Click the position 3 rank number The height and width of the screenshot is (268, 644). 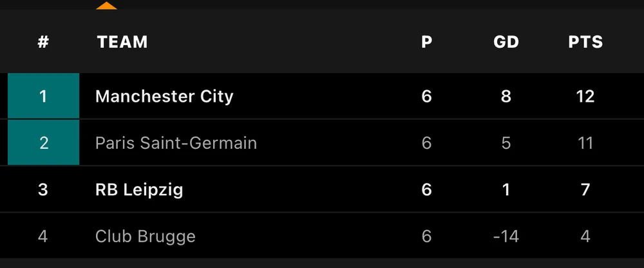point(43,190)
